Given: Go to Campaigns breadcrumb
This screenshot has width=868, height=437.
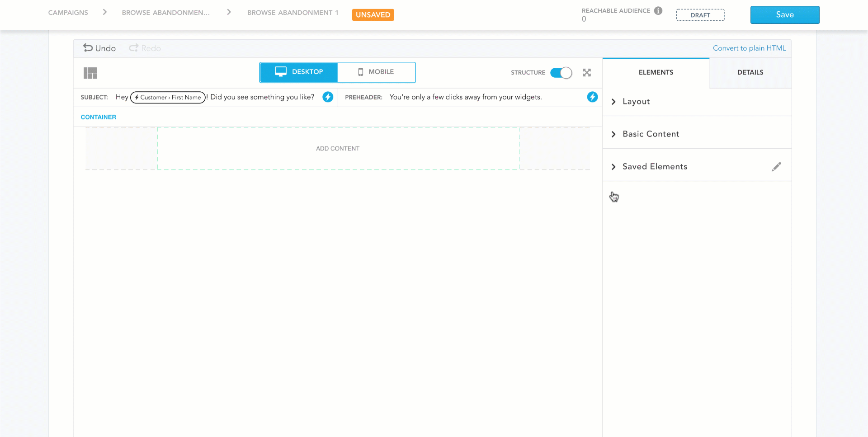Looking at the screenshot, I should [x=68, y=13].
